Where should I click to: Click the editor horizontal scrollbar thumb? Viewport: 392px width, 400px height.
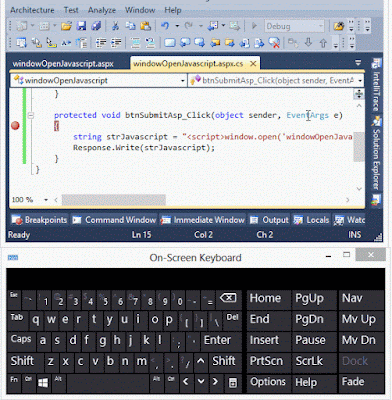pos(114,200)
